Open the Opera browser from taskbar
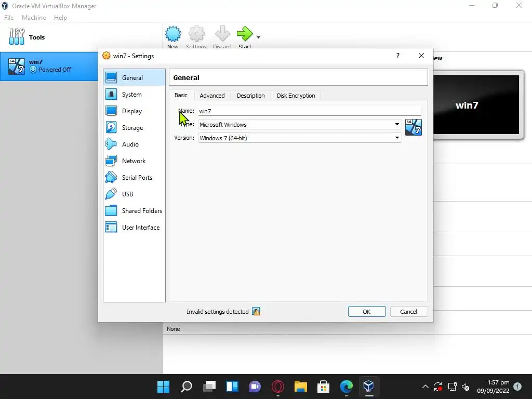This screenshot has height=399, width=532. pyautogui.click(x=278, y=386)
